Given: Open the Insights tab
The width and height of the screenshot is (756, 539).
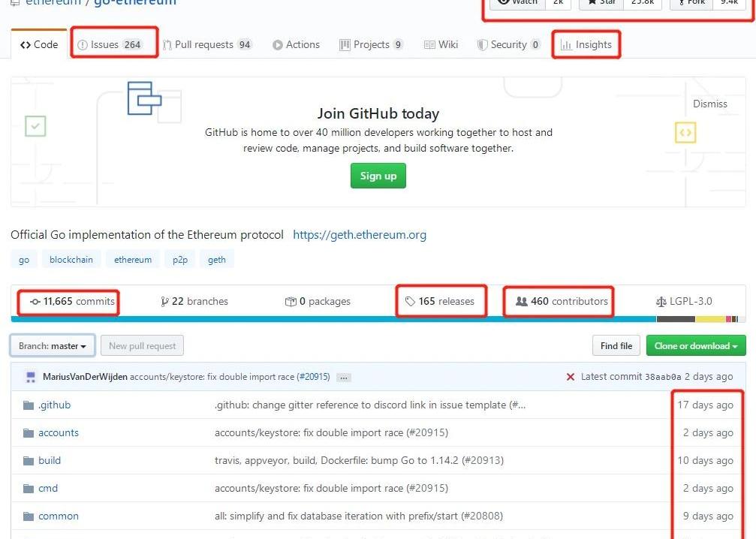Looking at the screenshot, I should (x=586, y=45).
